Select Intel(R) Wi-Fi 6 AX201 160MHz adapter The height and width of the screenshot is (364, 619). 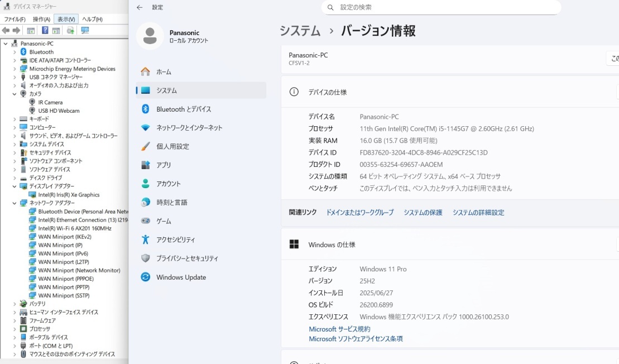pos(75,228)
